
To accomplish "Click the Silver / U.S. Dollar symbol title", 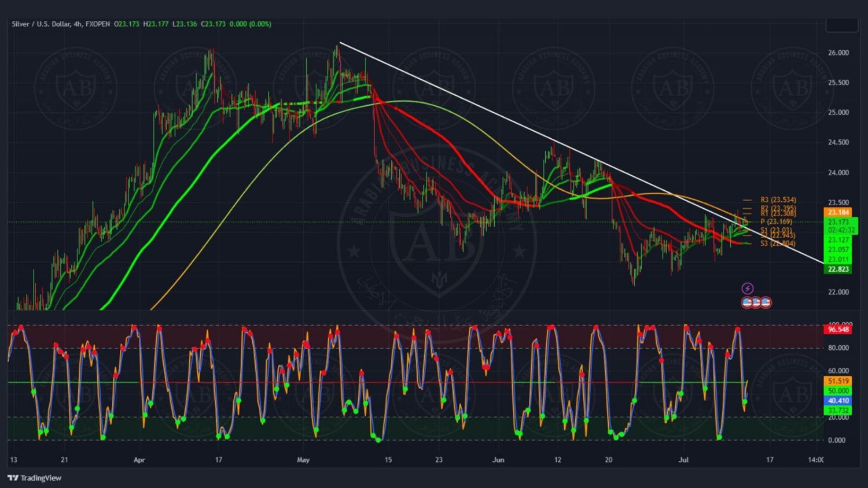I will pos(39,24).
